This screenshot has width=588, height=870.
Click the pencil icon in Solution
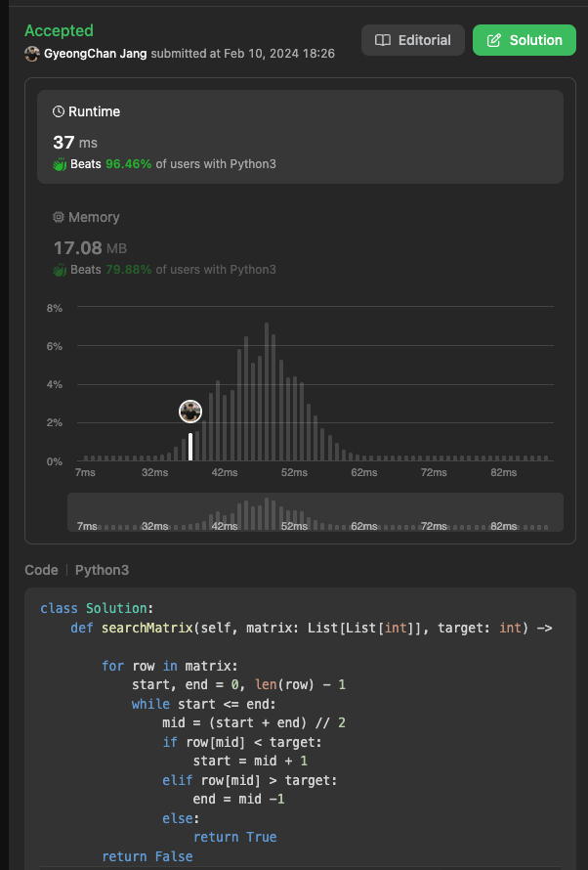[x=494, y=40]
